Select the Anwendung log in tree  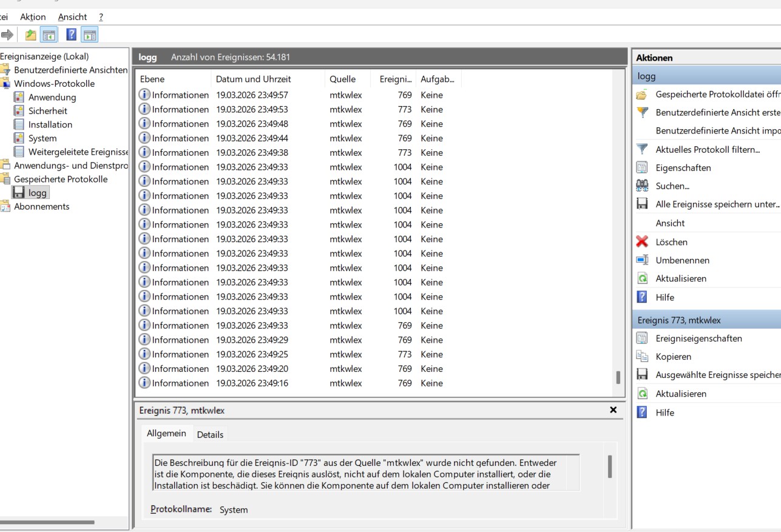tap(52, 97)
